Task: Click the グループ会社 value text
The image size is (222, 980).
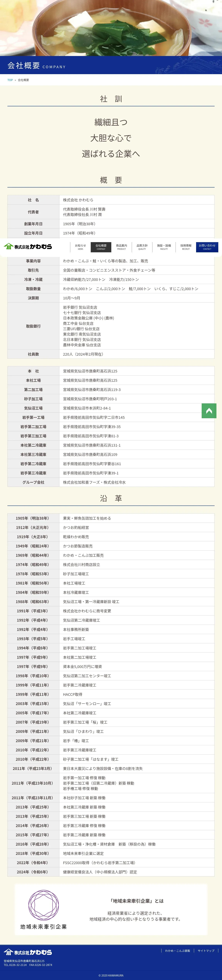Action: pyautogui.click(x=95, y=482)
